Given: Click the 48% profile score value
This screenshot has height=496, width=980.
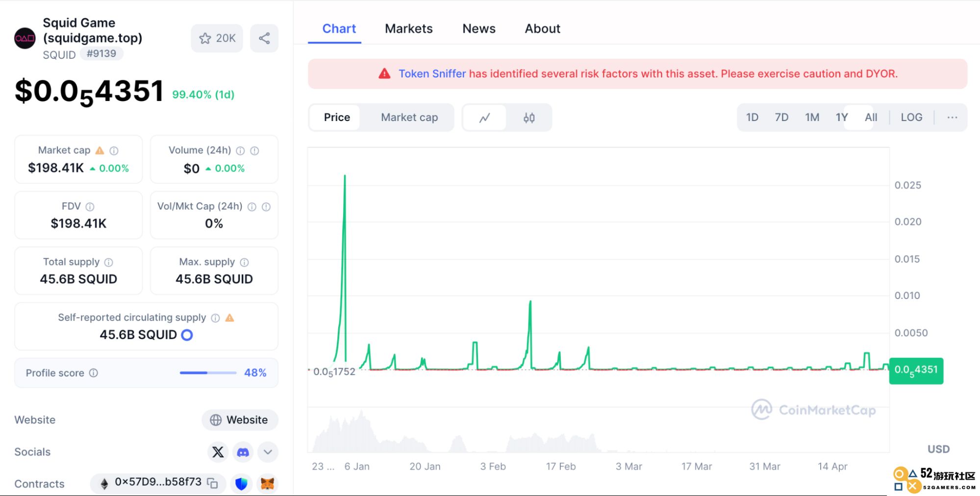Looking at the screenshot, I should pyautogui.click(x=255, y=373).
